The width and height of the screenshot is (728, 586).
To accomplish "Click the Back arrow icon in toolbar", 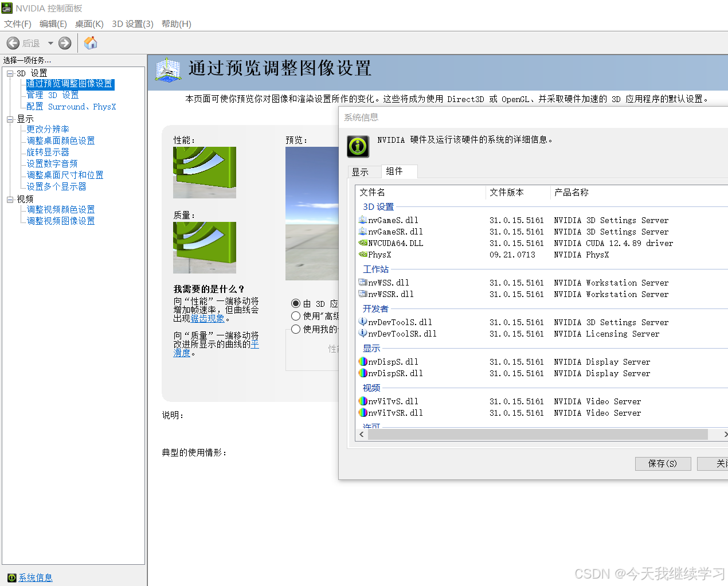I will point(13,43).
